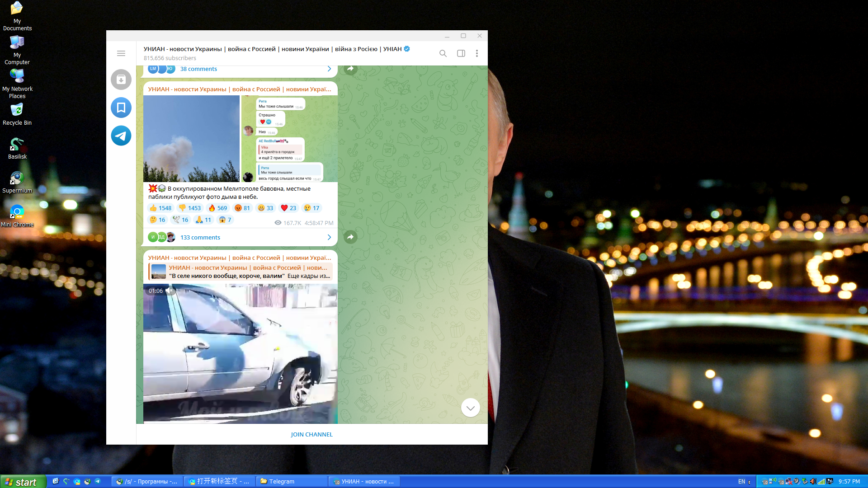Click the search icon in channel header
868x488 pixels.
(x=443, y=53)
